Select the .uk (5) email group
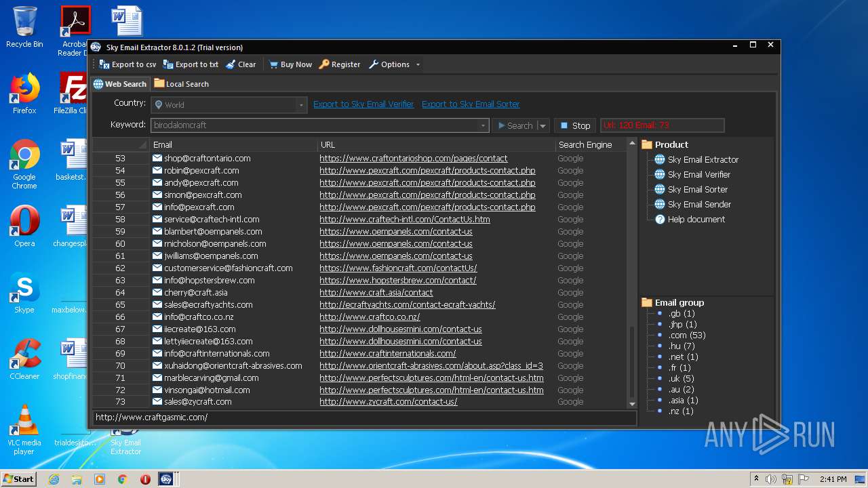 (681, 378)
